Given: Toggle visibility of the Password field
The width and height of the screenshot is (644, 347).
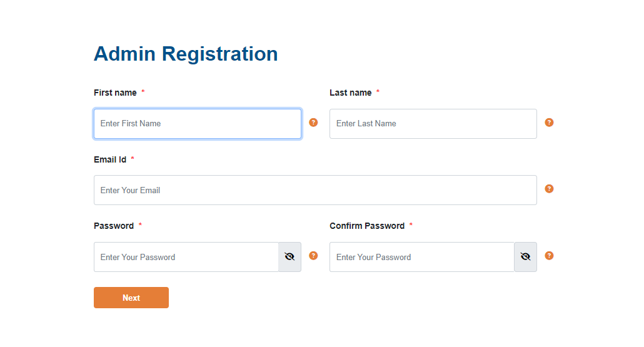Looking at the screenshot, I should click(289, 257).
